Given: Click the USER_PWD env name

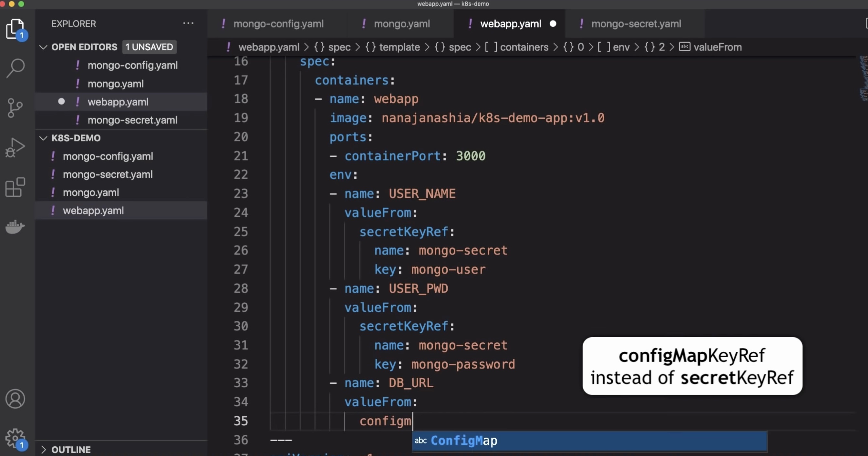Looking at the screenshot, I should tap(418, 288).
